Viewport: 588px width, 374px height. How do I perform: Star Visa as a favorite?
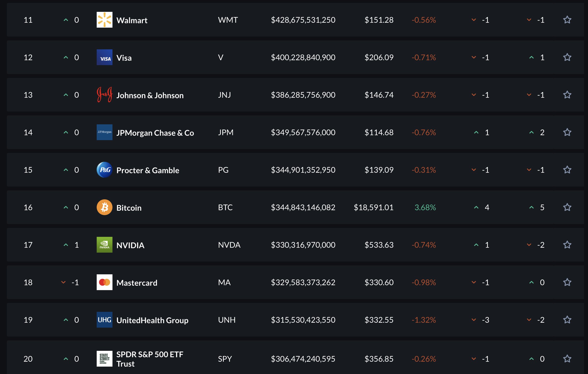coord(567,57)
